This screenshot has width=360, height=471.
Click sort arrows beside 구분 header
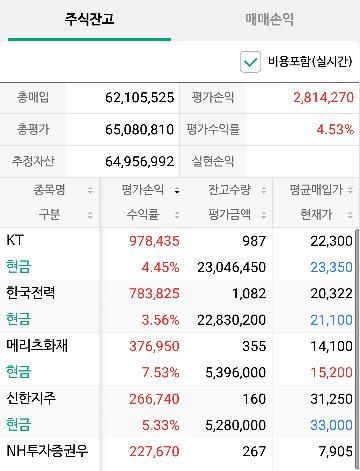click(90, 215)
